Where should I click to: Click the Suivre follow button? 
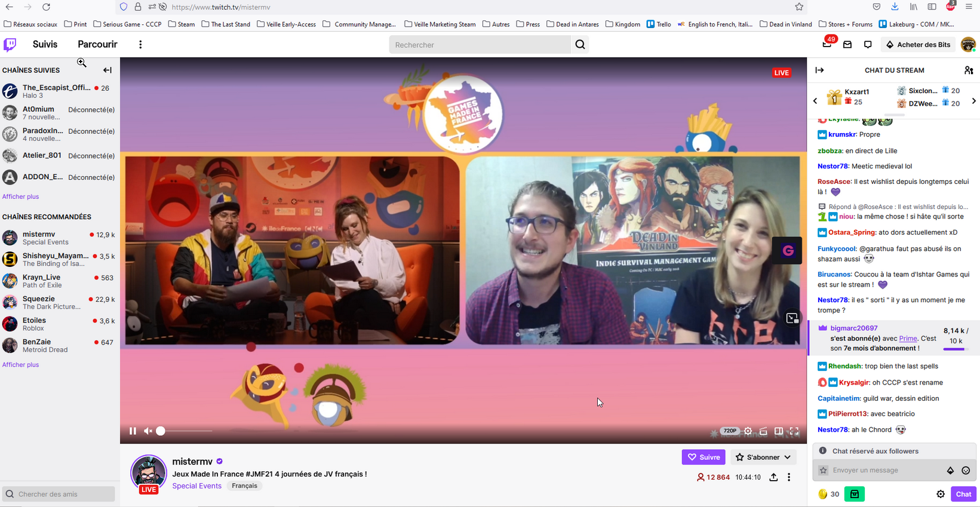tap(703, 457)
